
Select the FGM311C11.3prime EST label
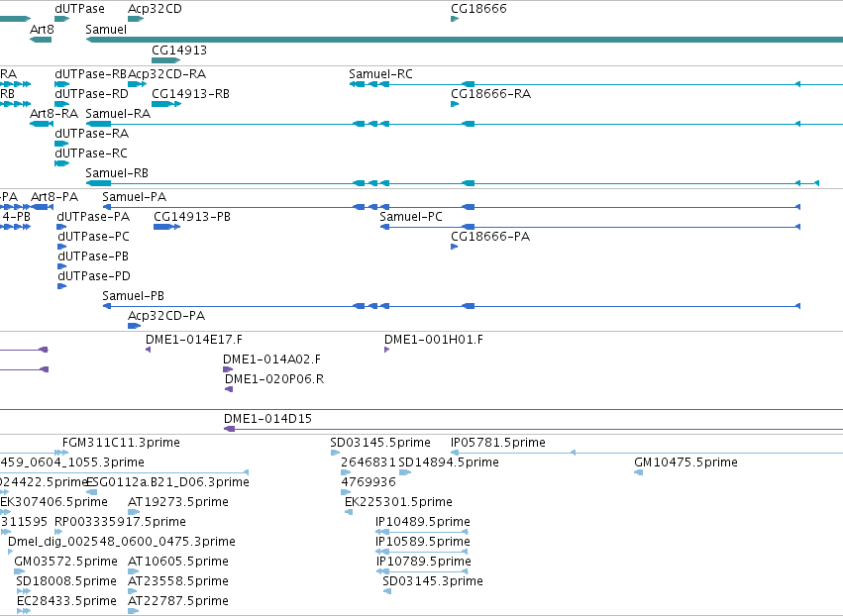pos(121,443)
